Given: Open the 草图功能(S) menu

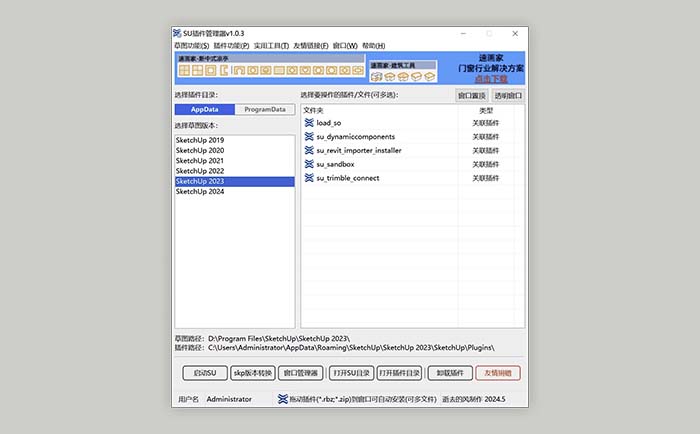Looking at the screenshot, I should pos(192,46).
